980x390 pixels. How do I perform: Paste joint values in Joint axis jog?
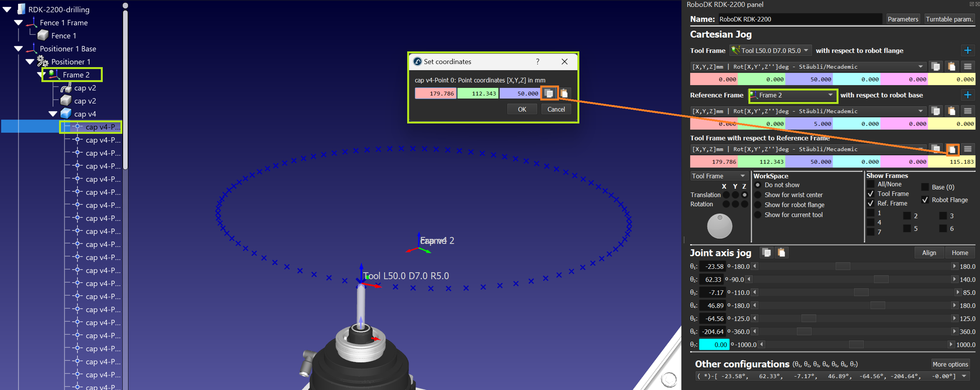[781, 252]
